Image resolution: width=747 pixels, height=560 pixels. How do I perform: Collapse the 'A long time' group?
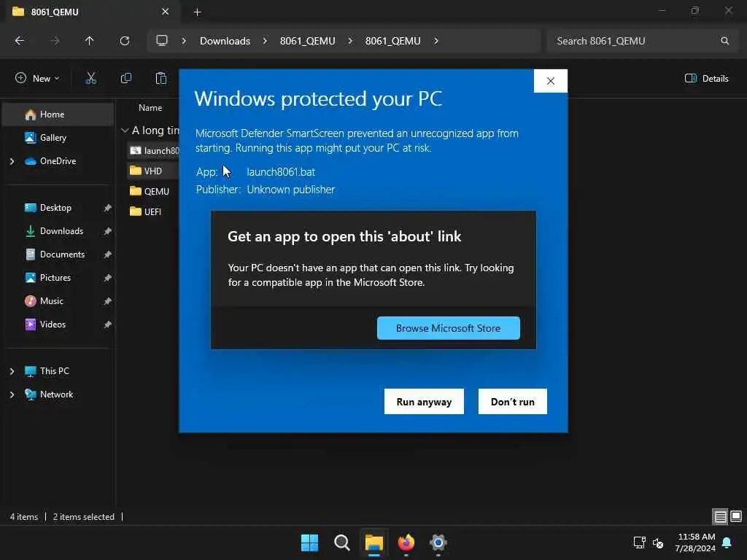click(125, 130)
